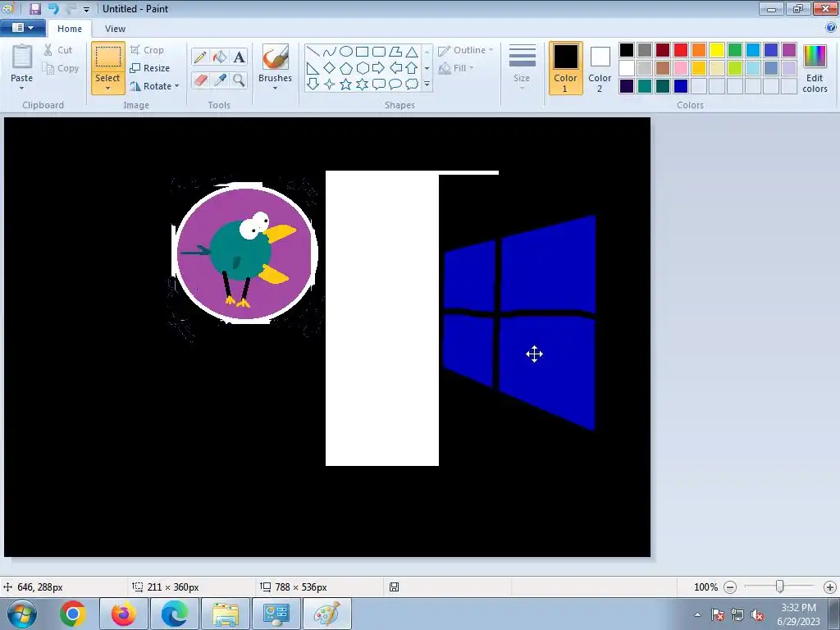
Task: Pick the Rectangle shape
Action: tap(362, 52)
